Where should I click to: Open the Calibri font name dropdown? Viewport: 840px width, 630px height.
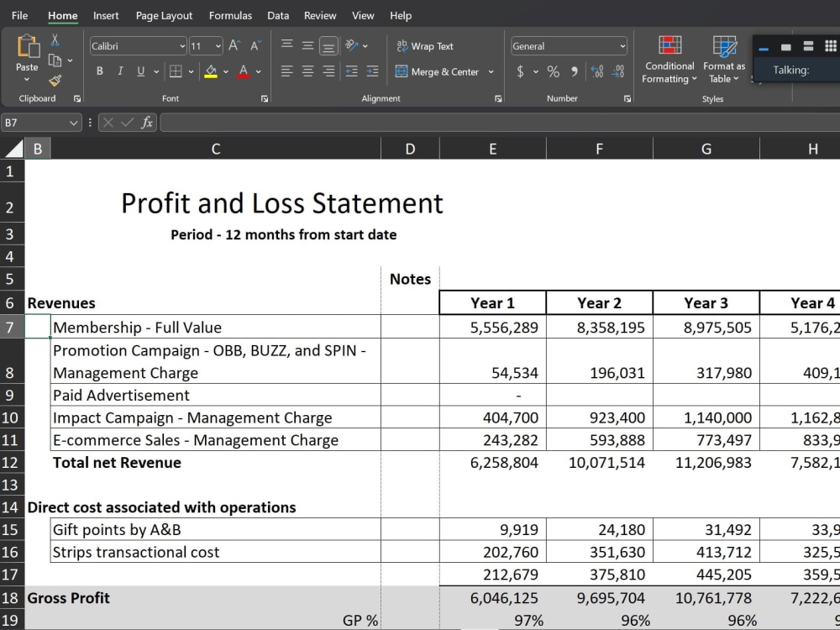tap(183, 45)
